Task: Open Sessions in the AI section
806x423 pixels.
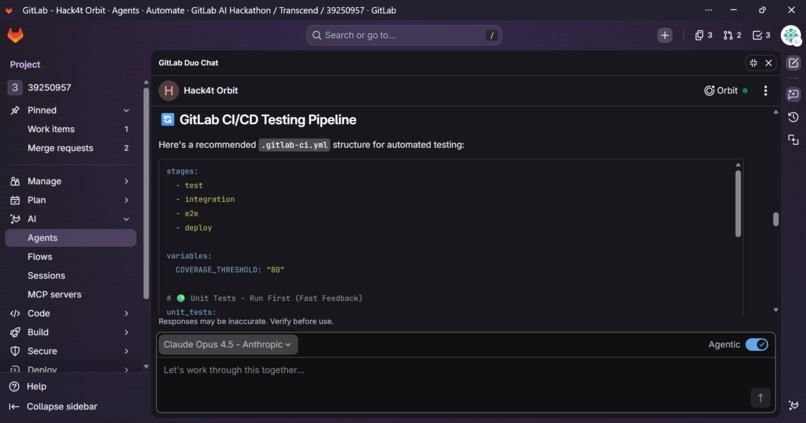Action: click(70, 275)
